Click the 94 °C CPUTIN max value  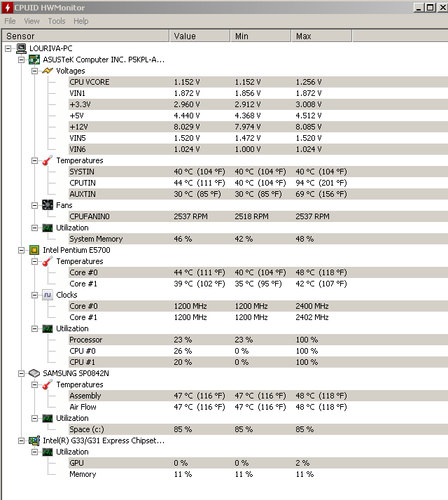(x=321, y=183)
